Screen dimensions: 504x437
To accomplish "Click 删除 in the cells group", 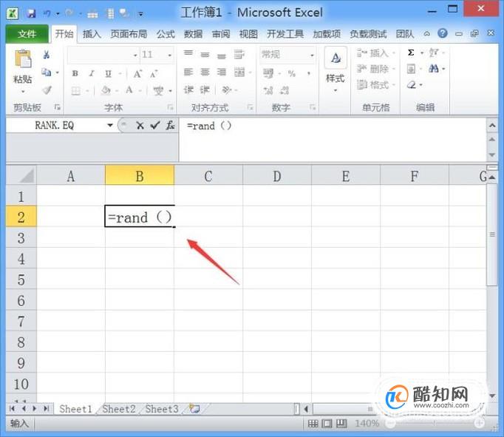I will [376, 69].
